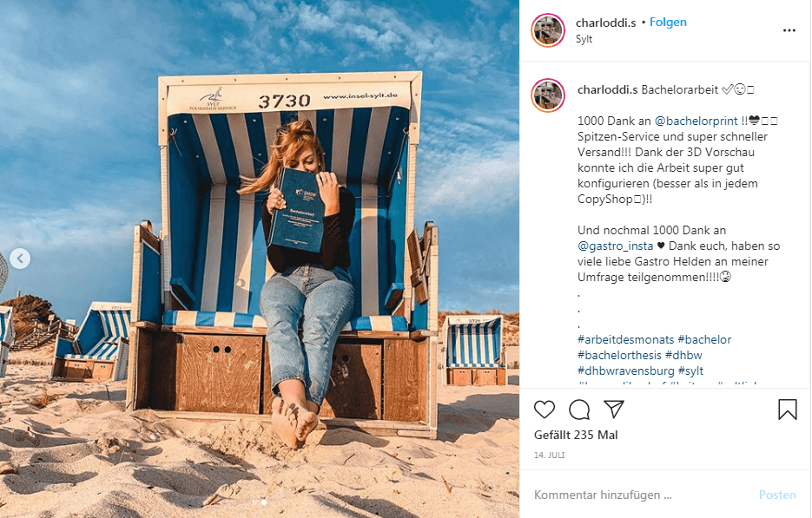This screenshot has width=812, height=518.
Task: Open comments via speech bubble icon
Action: (579, 410)
